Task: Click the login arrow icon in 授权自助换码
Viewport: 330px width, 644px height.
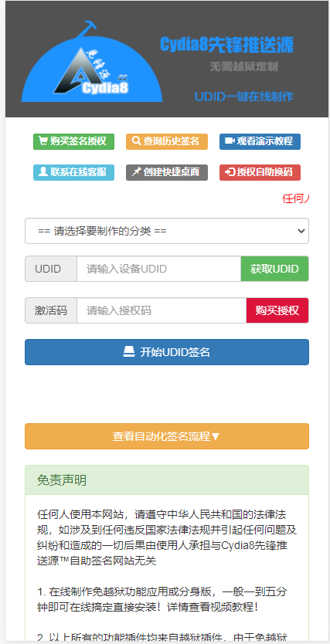Action: [230, 172]
